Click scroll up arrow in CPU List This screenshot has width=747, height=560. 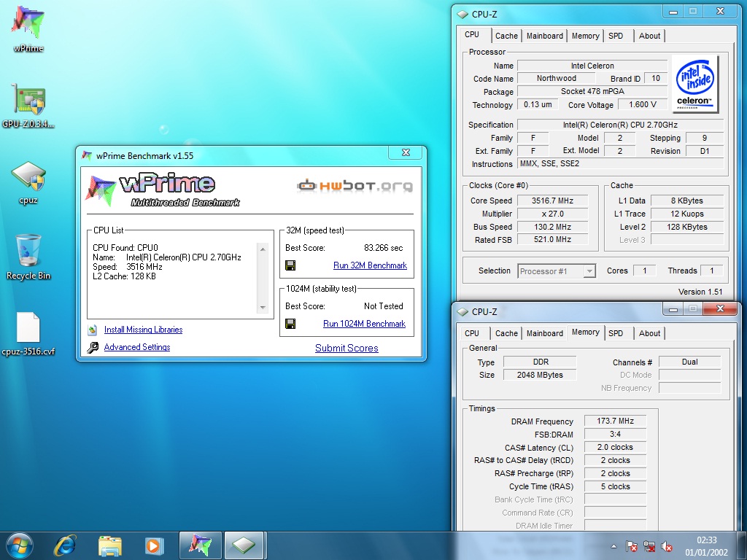pos(263,249)
